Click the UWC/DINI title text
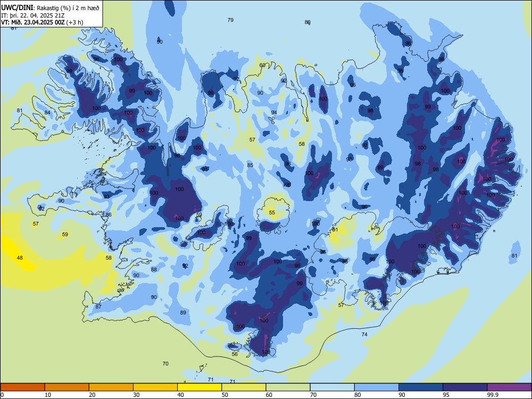This screenshot has width=532, height=399. click(17, 7)
